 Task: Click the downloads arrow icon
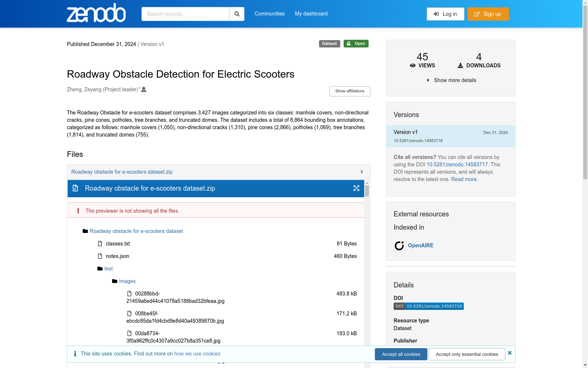coord(460,66)
